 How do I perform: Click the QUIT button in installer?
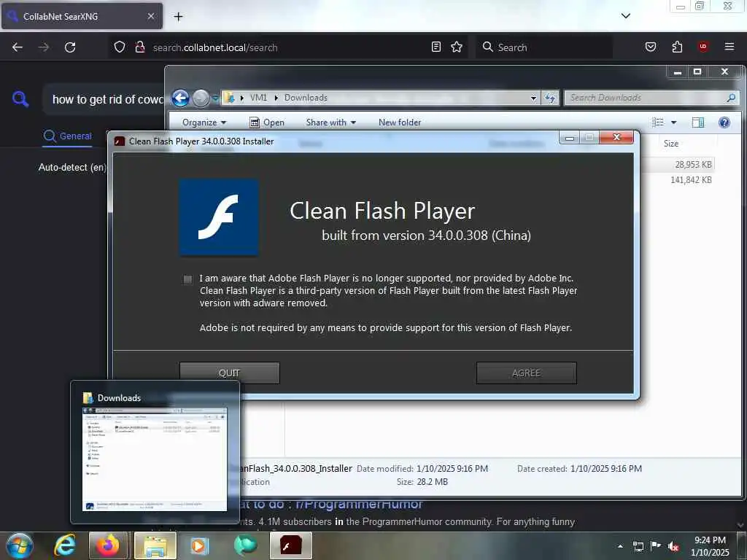(229, 373)
